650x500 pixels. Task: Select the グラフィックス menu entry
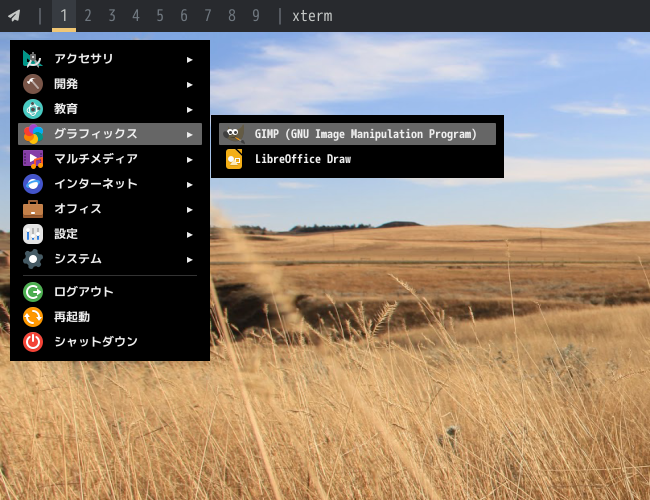tap(110, 134)
